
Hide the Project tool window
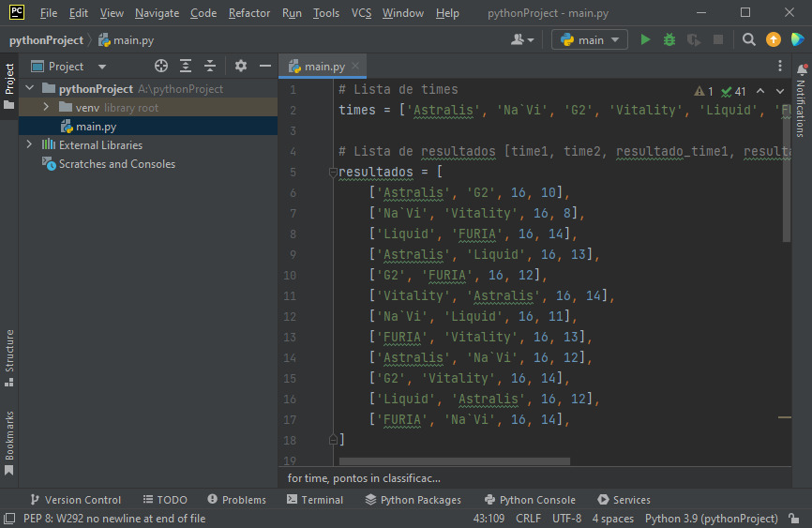tap(265, 67)
